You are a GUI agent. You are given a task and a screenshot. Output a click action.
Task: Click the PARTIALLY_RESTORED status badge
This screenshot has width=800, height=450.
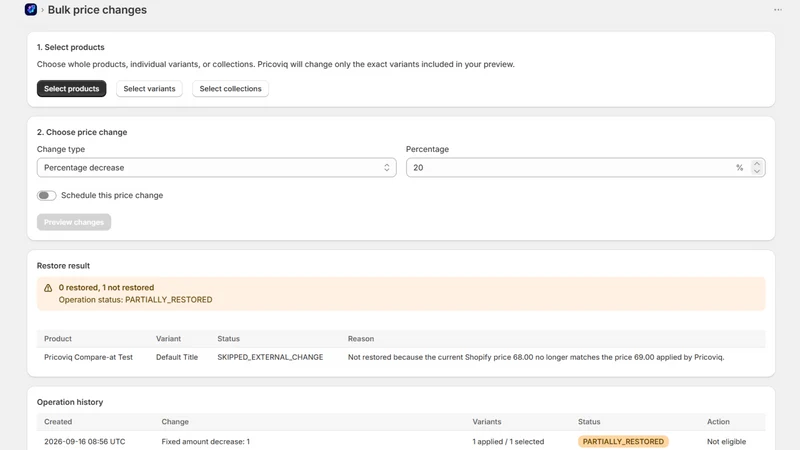[623, 441]
